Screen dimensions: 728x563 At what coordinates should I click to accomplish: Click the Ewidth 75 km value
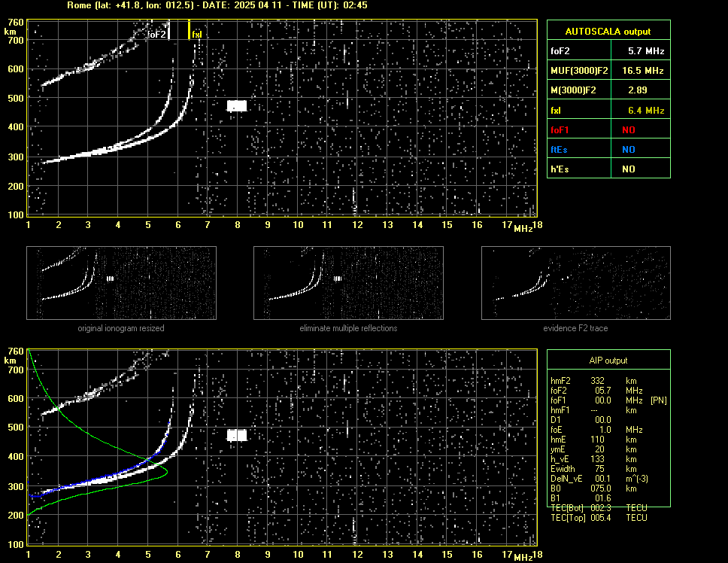tap(599, 469)
